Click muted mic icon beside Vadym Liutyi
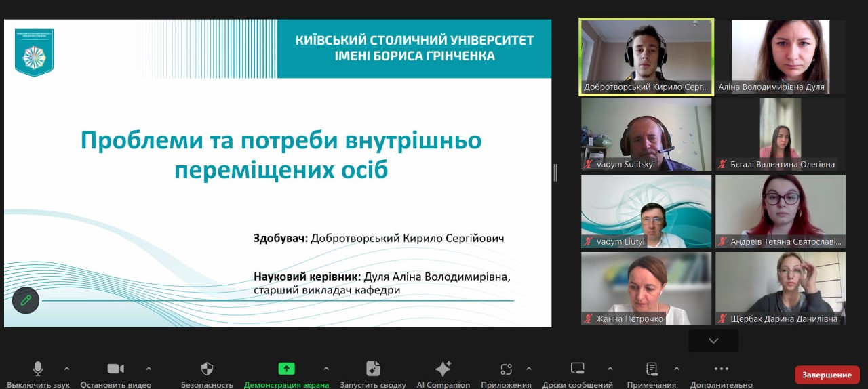 [589, 241]
